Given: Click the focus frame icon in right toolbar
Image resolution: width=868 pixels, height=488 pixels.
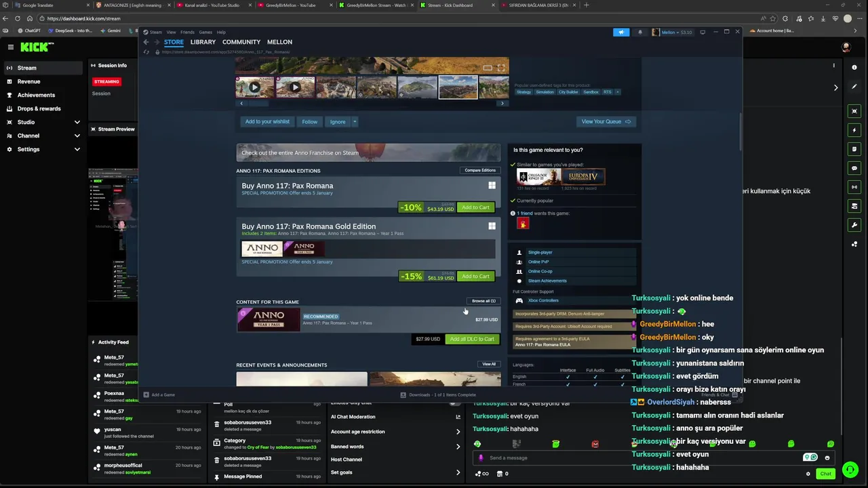Looking at the screenshot, I should pos(854,111).
